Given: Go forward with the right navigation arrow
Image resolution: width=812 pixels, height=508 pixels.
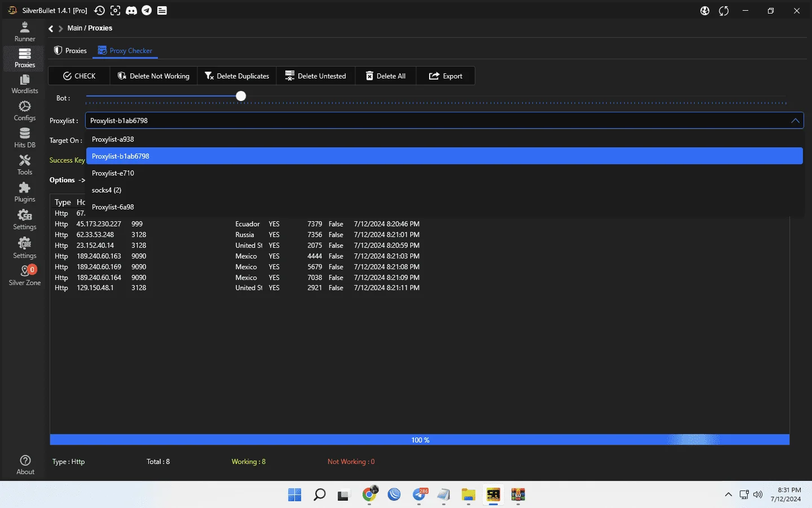Looking at the screenshot, I should pyautogui.click(x=60, y=28).
